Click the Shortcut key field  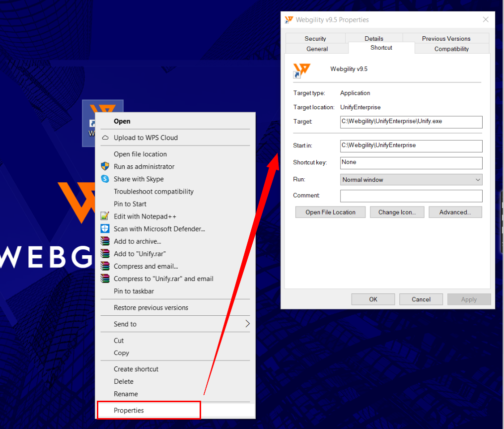tap(411, 163)
